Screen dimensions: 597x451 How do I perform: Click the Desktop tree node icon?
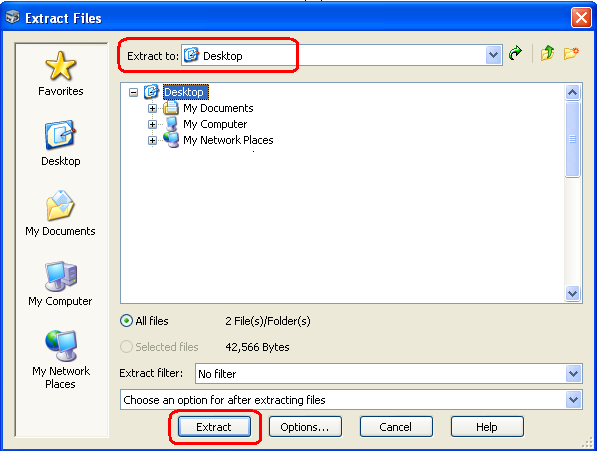click(x=152, y=92)
